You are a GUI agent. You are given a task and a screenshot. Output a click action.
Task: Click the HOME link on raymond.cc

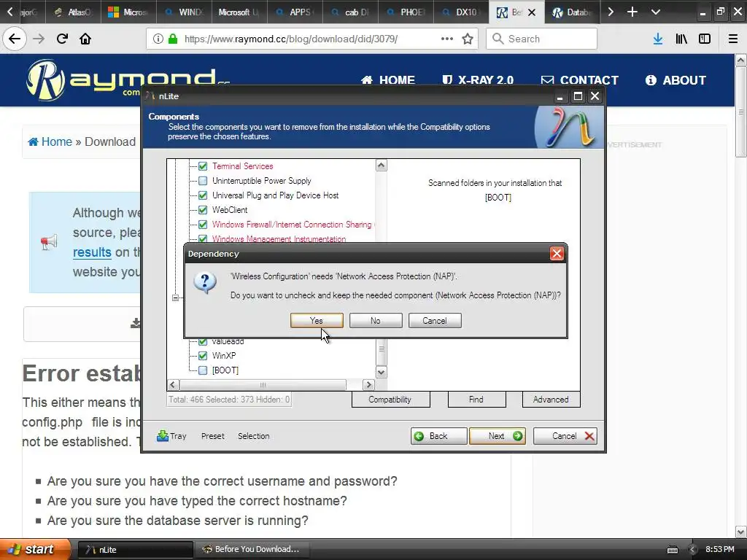pos(388,80)
